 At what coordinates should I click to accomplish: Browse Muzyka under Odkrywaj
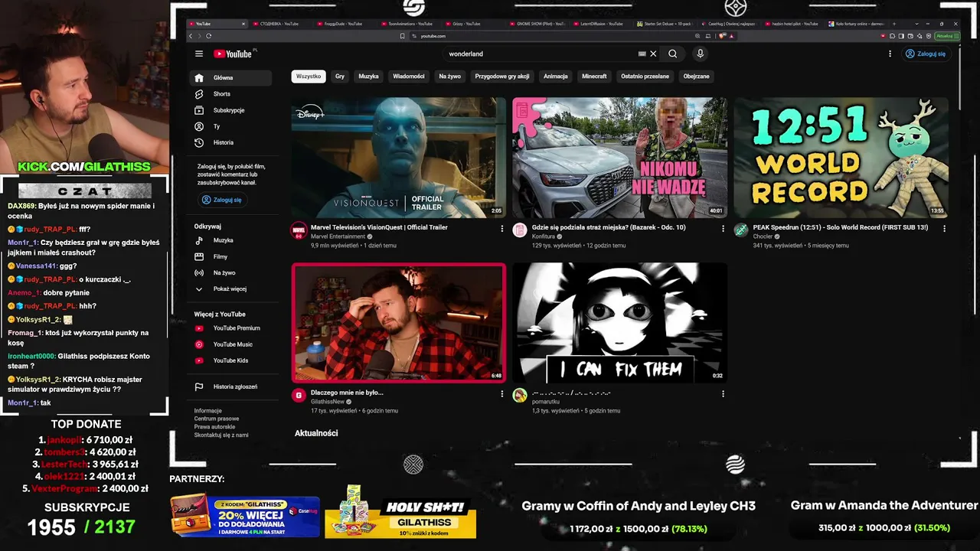230,240
